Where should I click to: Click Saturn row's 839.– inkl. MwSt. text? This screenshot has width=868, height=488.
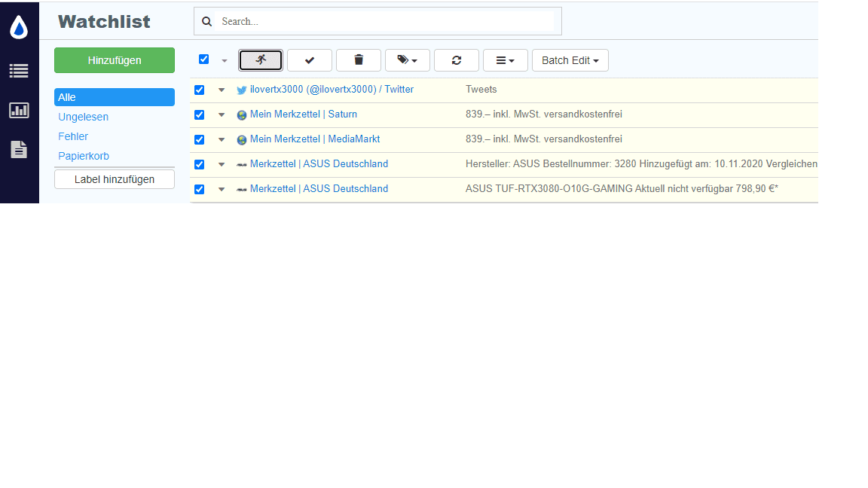pos(543,114)
